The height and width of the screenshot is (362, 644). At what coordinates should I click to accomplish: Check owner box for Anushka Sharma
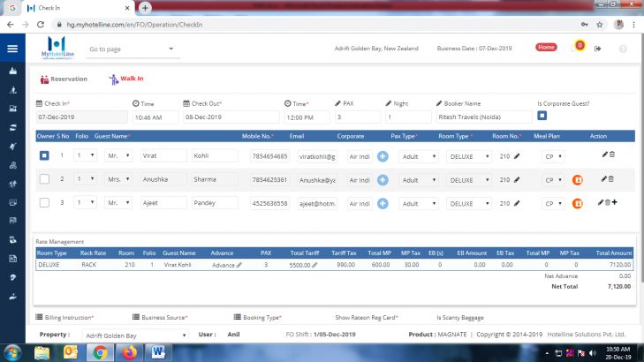coord(44,179)
